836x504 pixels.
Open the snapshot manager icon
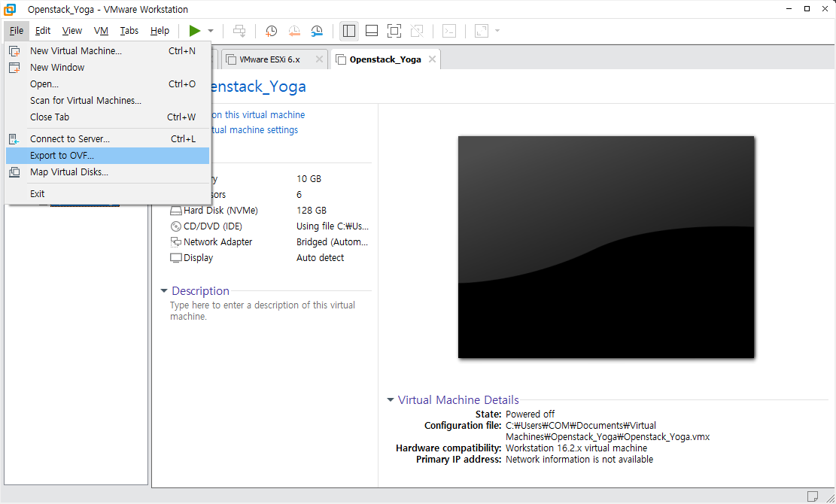(317, 31)
